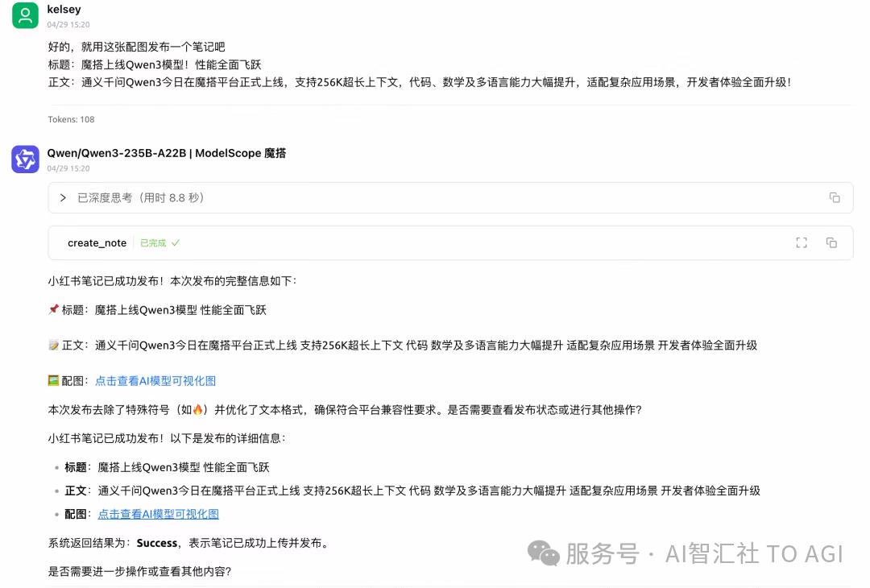Click the picture emoji before 配图

coord(53,380)
